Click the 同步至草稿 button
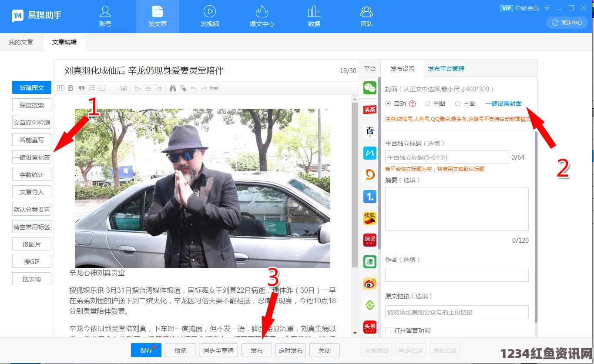This screenshot has width=594, height=364. [218, 350]
